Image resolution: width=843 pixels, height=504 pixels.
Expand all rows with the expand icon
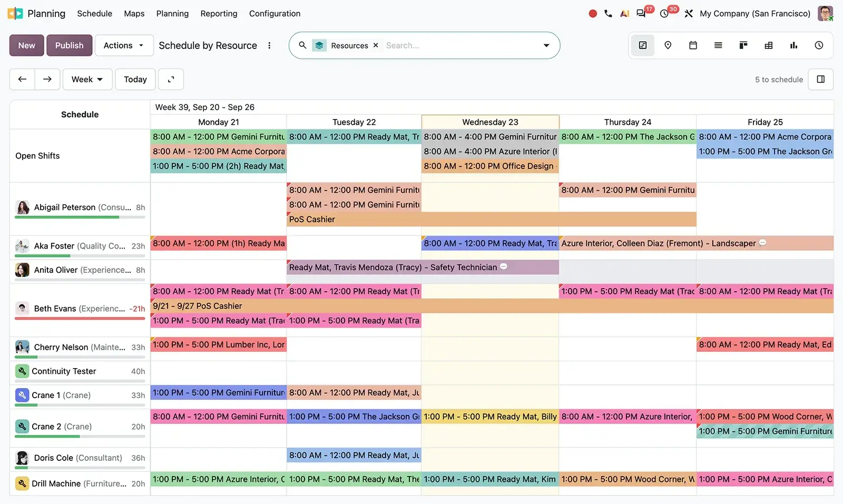(171, 80)
